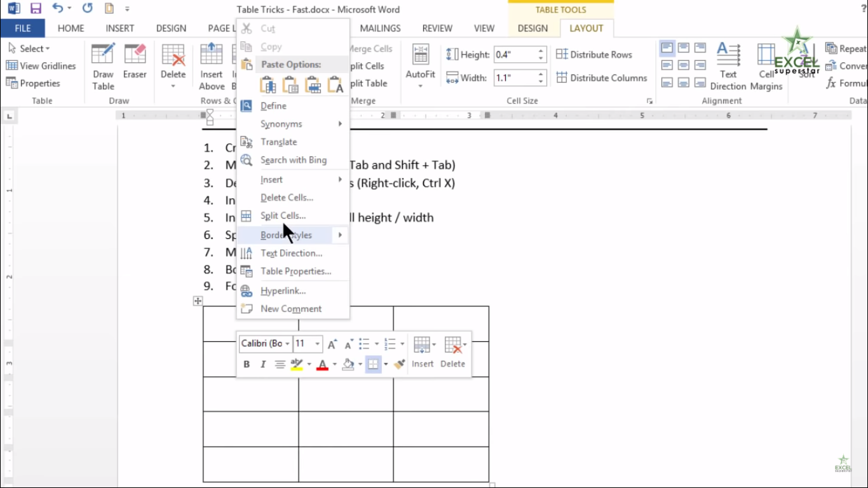Click Search with Bing entry
The height and width of the screenshot is (488, 868).
coord(293,160)
